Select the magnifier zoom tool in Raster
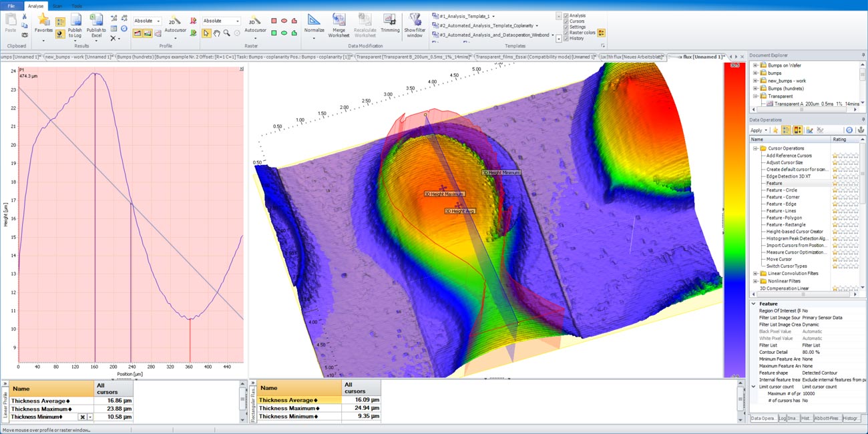 point(227,33)
